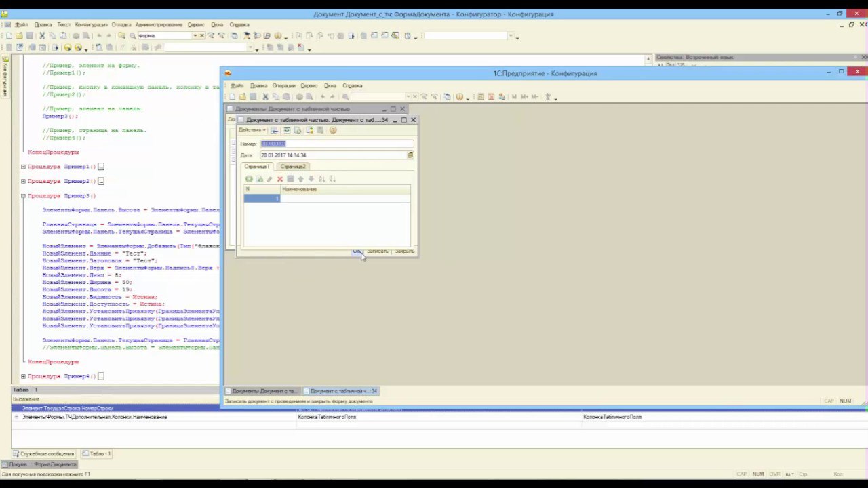
Task: Click Записать button in document form
Action: coord(378,251)
